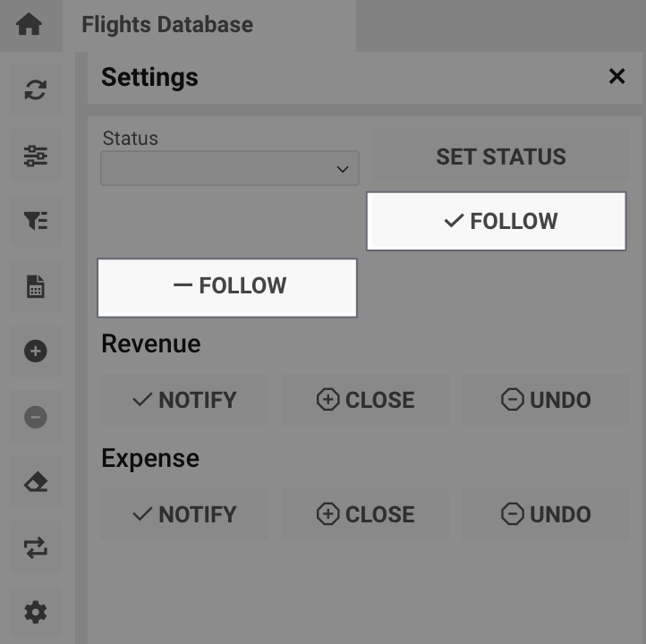Open the calculator document icon in sidebar
Image resolution: width=646 pixels, height=644 pixels.
[36, 286]
